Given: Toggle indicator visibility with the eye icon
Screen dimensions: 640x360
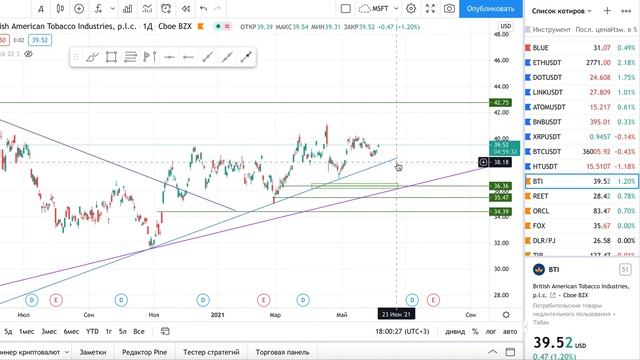Looking at the screenshot, I should coord(28,54).
